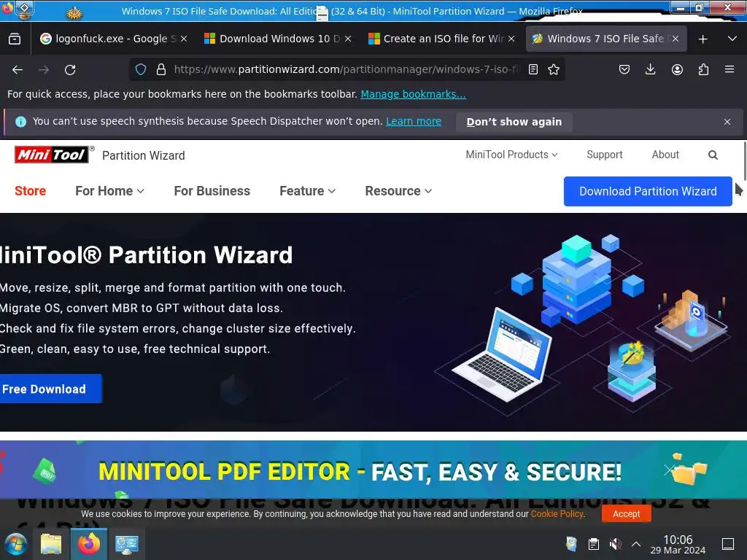Click the page vertical scrollbar

(743, 162)
